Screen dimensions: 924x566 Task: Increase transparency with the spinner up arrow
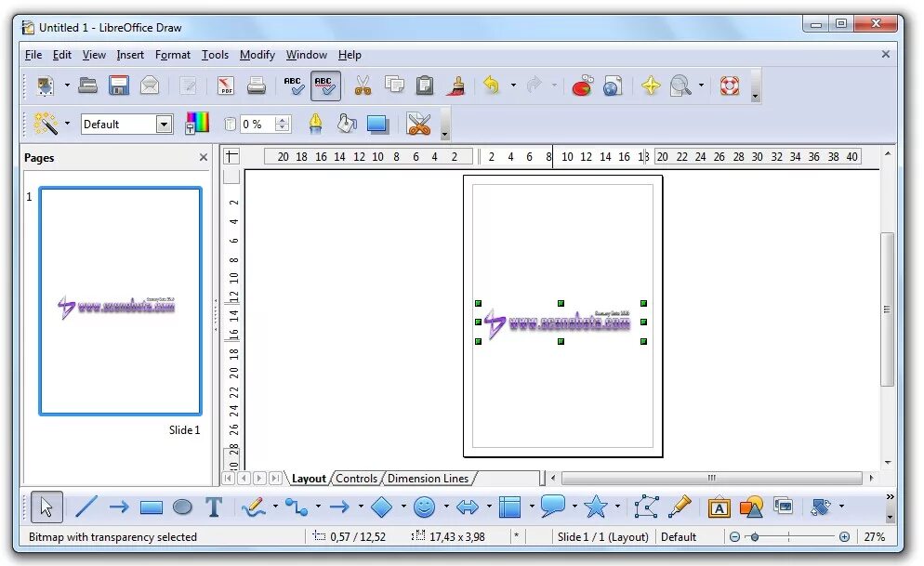tap(283, 120)
